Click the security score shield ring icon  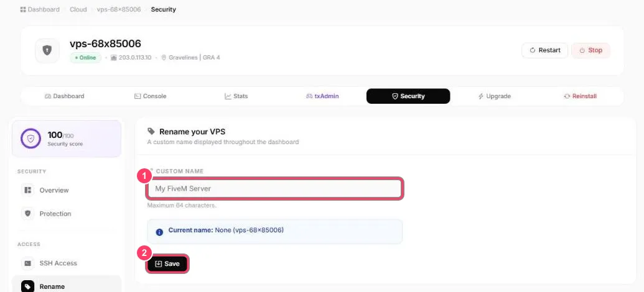point(31,139)
